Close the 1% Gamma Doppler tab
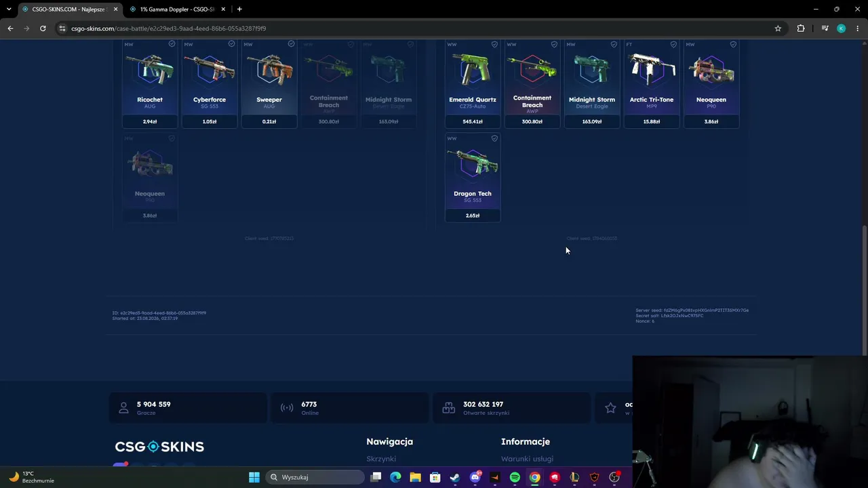Viewport: 868px width, 488px height. pyautogui.click(x=223, y=9)
